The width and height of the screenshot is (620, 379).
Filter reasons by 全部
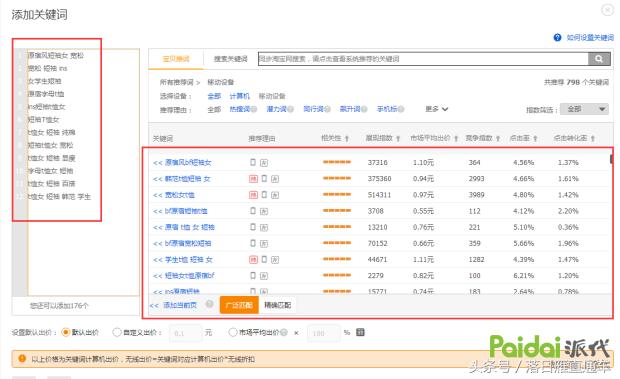214,109
